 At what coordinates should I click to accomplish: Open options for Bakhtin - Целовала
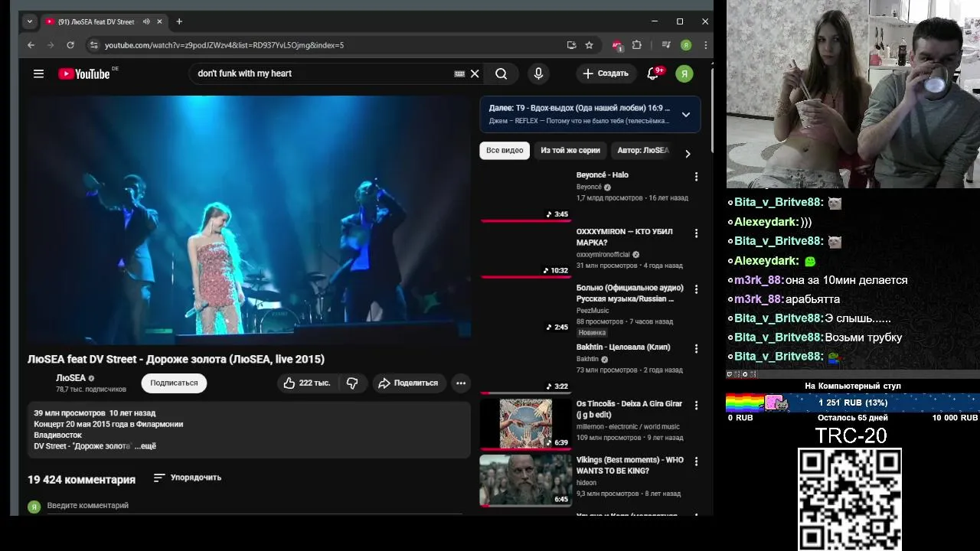point(696,349)
